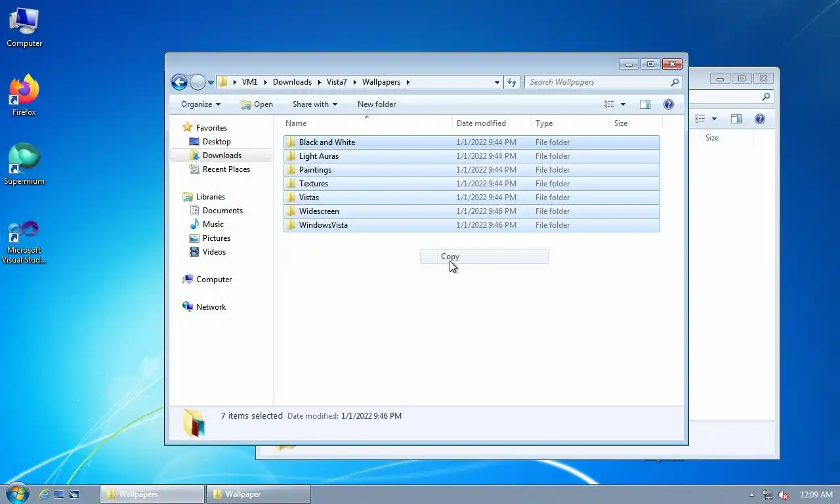Open the Organize menu
Image resolution: width=840 pixels, height=504 pixels.
[201, 104]
